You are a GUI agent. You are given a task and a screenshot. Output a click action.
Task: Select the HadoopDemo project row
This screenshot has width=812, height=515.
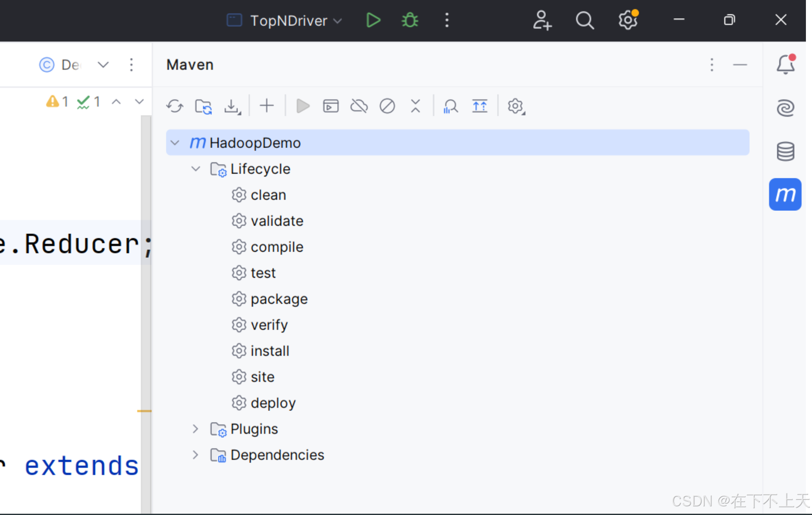coord(458,142)
